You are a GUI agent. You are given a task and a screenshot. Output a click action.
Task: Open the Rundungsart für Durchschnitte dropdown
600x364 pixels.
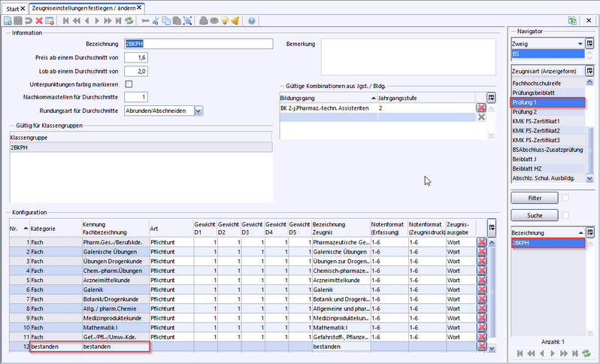pyautogui.click(x=198, y=111)
